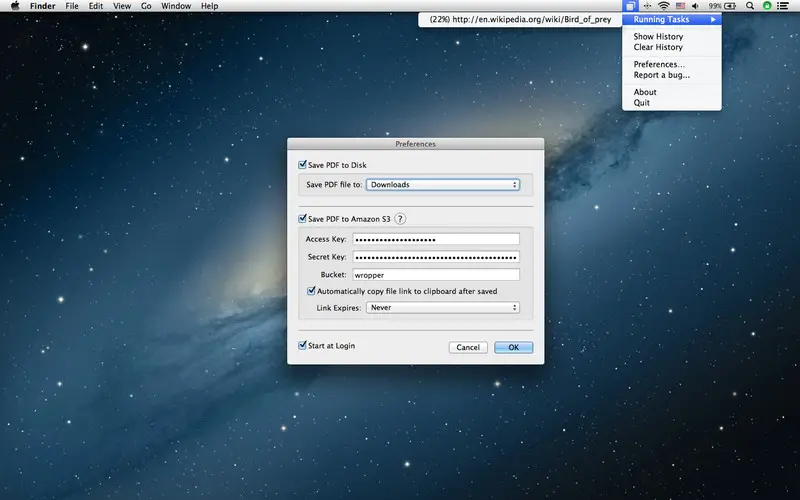Open the Help menu

point(210,6)
